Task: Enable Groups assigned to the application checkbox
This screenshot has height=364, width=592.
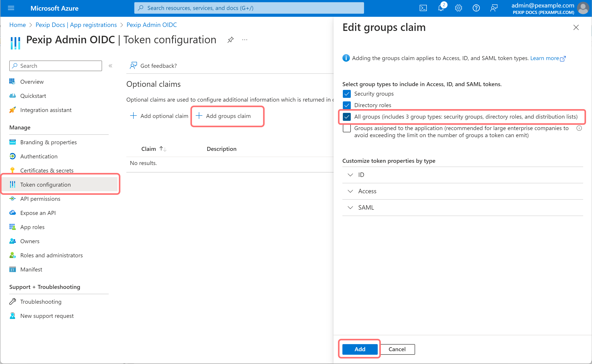Action: (346, 128)
